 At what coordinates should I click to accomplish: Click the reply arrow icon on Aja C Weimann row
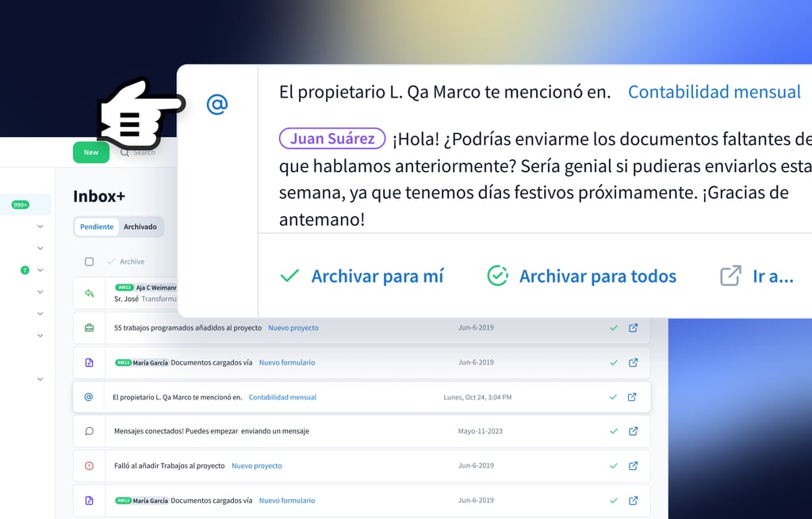(89, 293)
